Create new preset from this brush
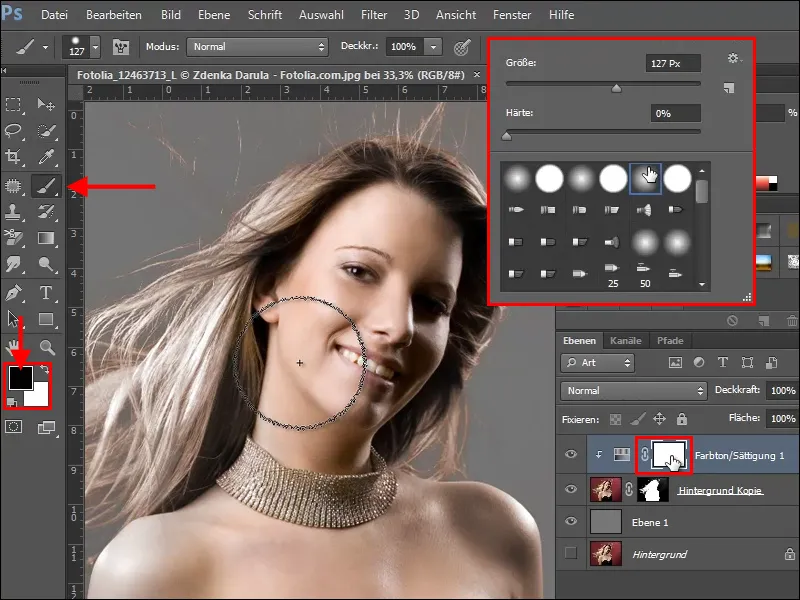The width and height of the screenshot is (800, 600). 729,88
